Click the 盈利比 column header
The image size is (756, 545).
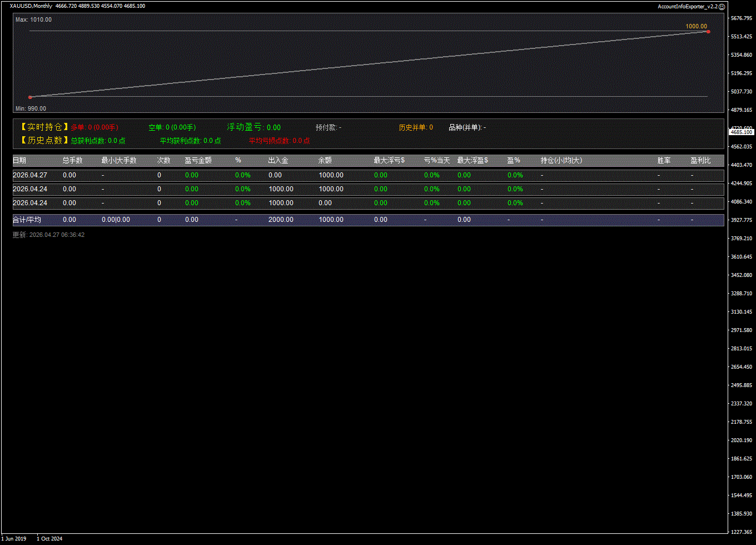pyautogui.click(x=700, y=160)
